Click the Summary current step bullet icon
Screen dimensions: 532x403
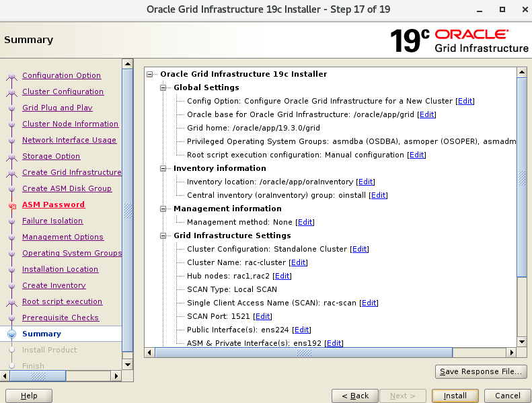tap(11, 334)
